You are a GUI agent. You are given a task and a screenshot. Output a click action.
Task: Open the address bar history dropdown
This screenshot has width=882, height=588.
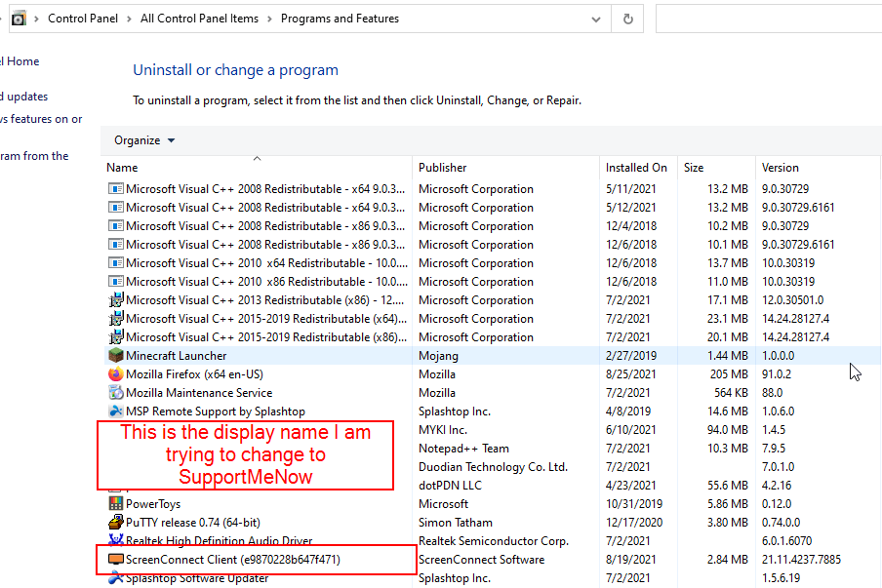[596, 20]
